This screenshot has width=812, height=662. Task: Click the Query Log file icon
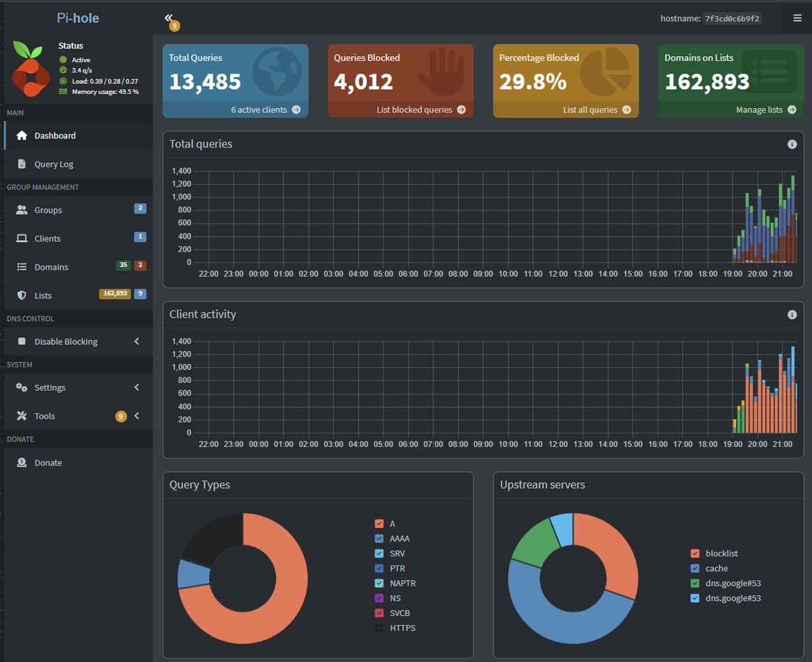22,164
